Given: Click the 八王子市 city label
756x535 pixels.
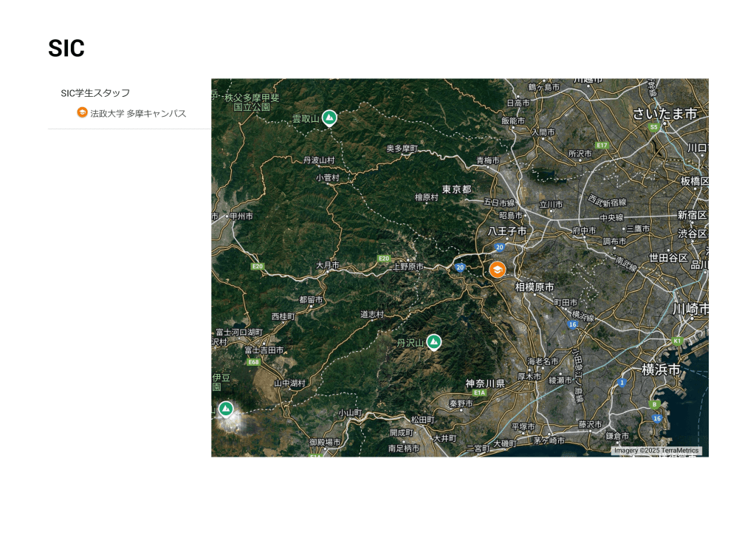Looking at the screenshot, I should click(507, 231).
